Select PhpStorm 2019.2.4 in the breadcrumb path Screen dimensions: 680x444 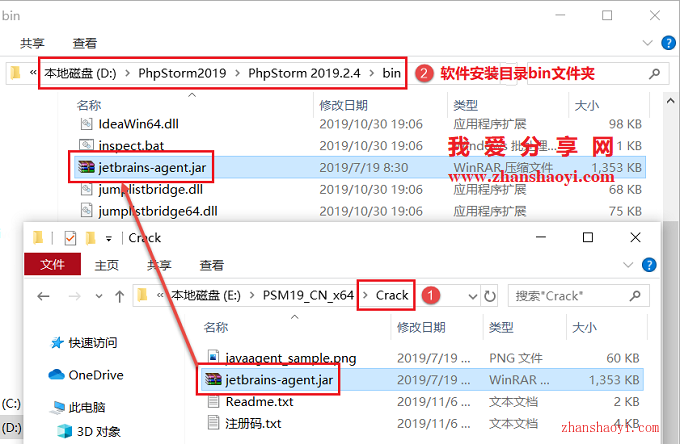(304, 73)
